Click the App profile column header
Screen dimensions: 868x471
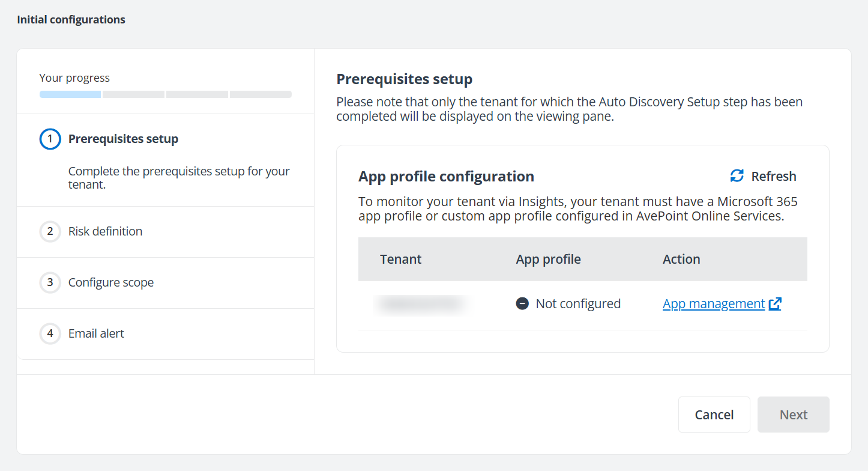549,259
